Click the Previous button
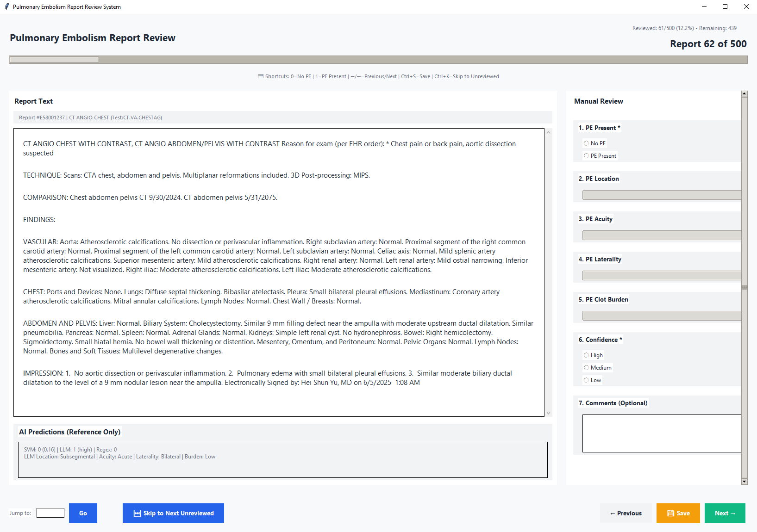Screen dimensions: 757x532 (626, 513)
